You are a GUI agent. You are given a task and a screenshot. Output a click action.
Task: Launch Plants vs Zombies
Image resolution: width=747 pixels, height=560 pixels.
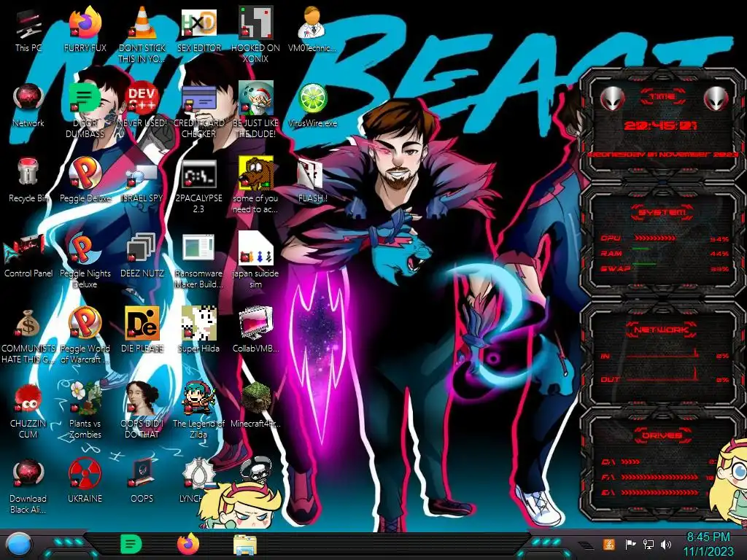tap(85, 398)
